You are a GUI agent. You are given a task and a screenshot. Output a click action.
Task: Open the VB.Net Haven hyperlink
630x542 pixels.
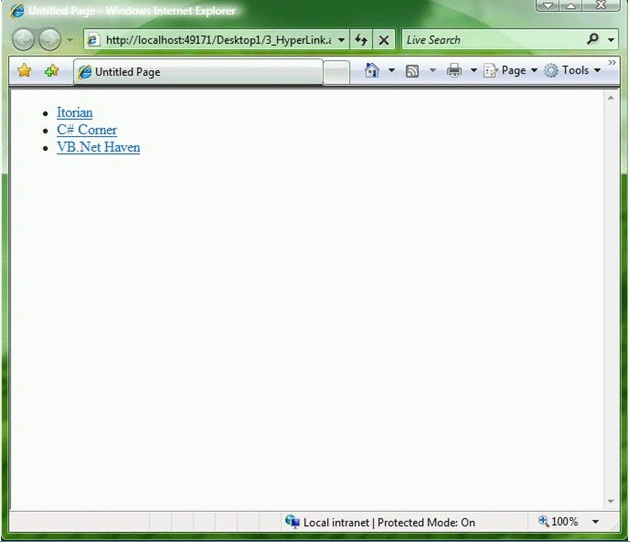[x=98, y=147]
